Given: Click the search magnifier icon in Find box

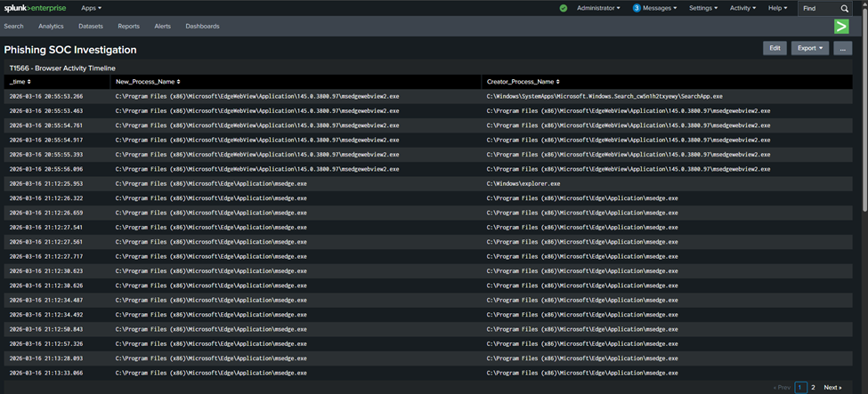Looking at the screenshot, I should tap(844, 8).
